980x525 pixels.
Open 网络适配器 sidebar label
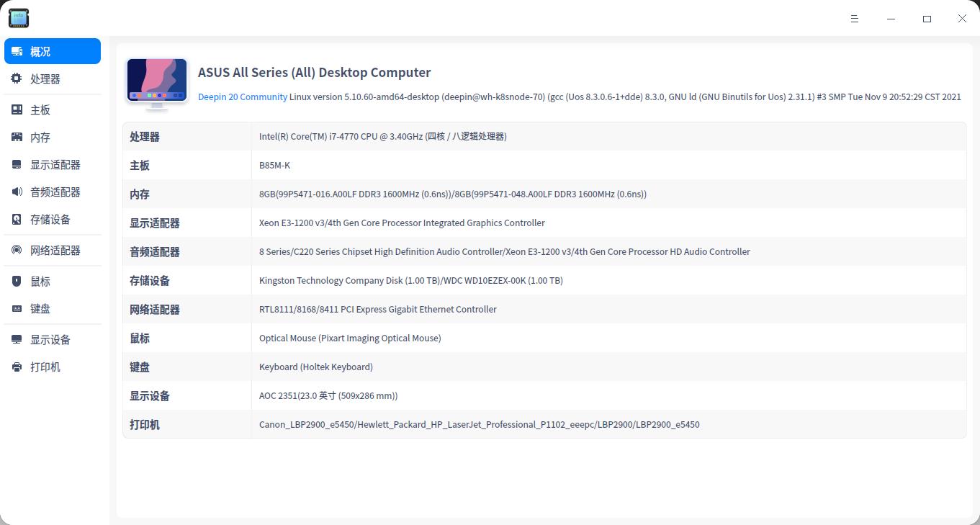[x=55, y=251]
